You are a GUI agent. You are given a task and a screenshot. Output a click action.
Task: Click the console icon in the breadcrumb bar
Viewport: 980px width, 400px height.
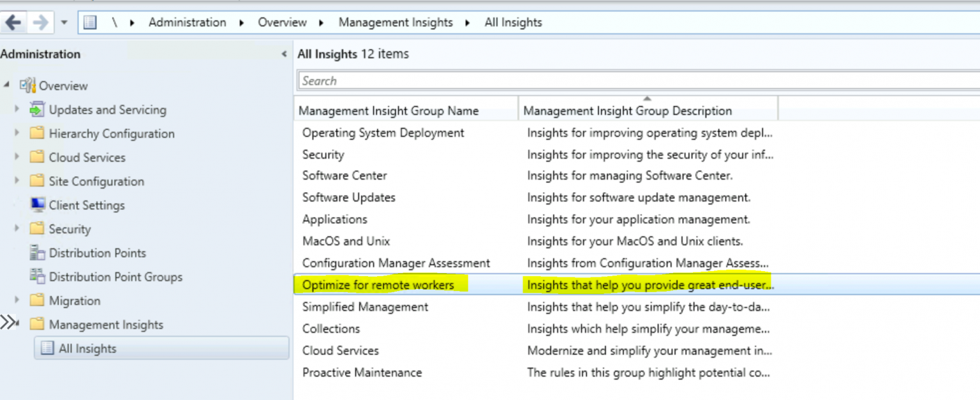pos(89,22)
